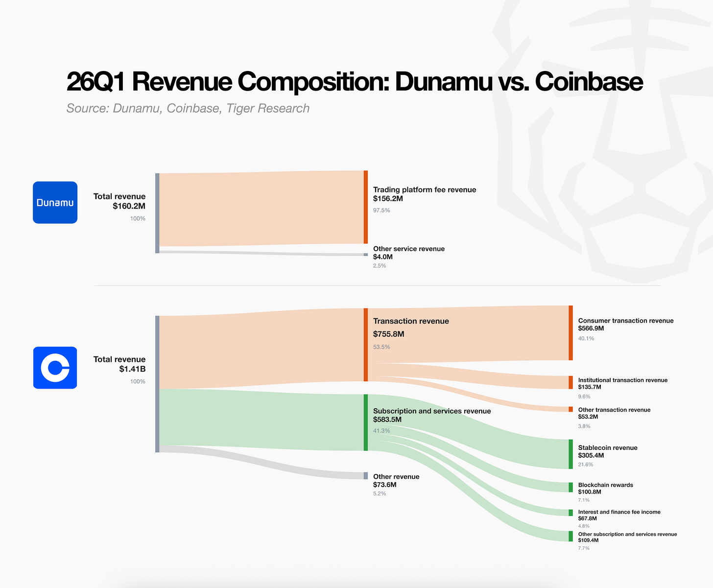Select the "Trading platform fee revenue" label
This screenshot has height=588, width=713.
[425, 189]
